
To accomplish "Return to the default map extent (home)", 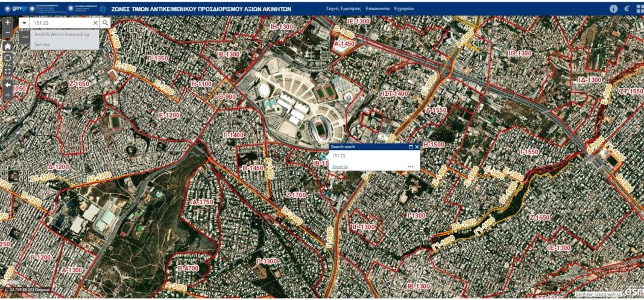I will pos(7,46).
